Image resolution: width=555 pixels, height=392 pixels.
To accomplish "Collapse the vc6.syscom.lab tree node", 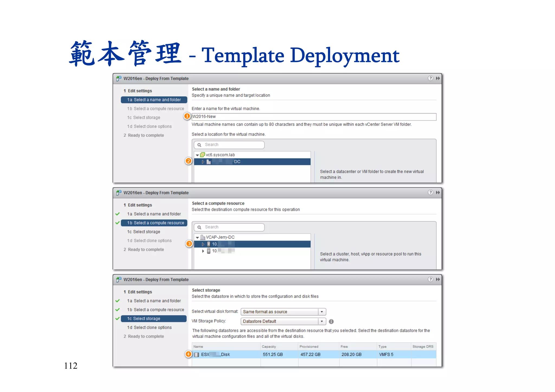I will point(197,155).
